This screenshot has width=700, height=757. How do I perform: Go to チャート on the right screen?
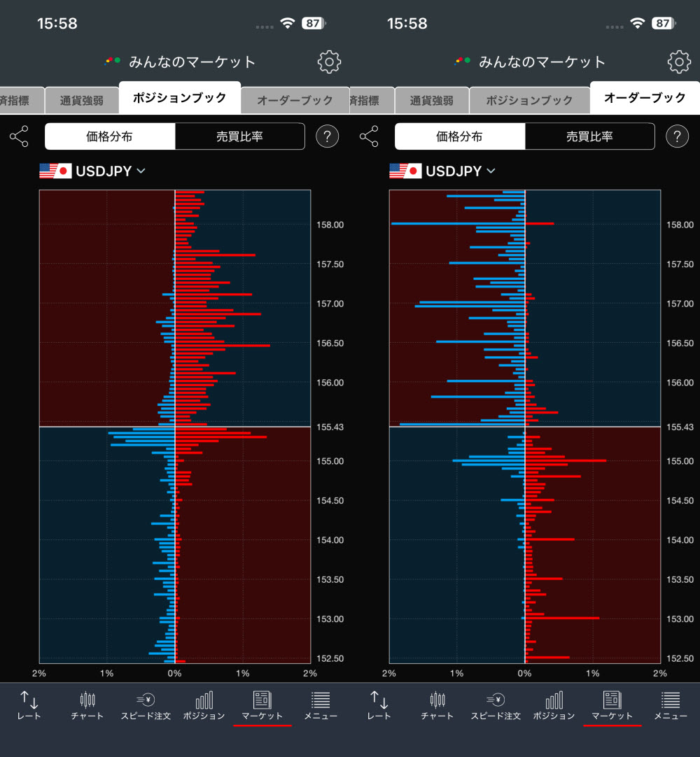pyautogui.click(x=437, y=705)
